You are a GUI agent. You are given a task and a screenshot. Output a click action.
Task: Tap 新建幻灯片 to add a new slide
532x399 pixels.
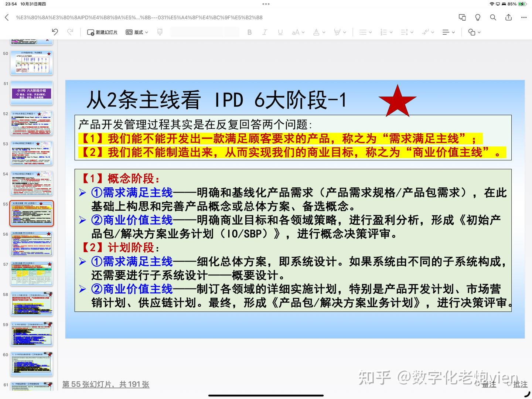point(102,32)
